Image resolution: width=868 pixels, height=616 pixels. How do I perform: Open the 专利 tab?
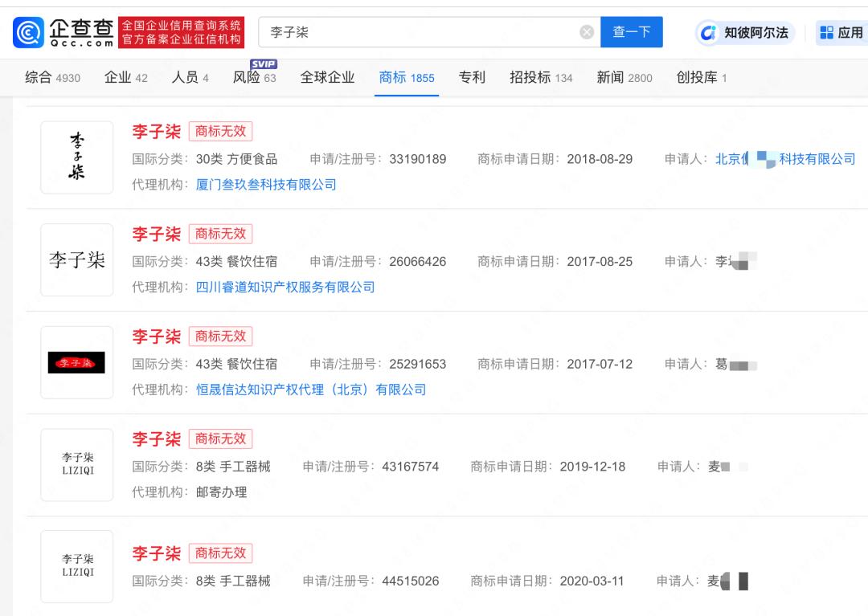[472, 77]
